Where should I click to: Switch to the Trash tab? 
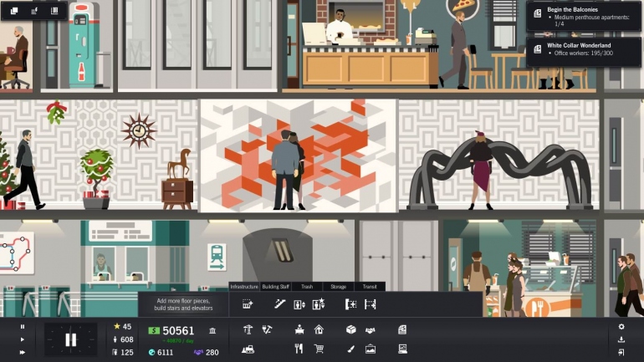[x=307, y=287]
